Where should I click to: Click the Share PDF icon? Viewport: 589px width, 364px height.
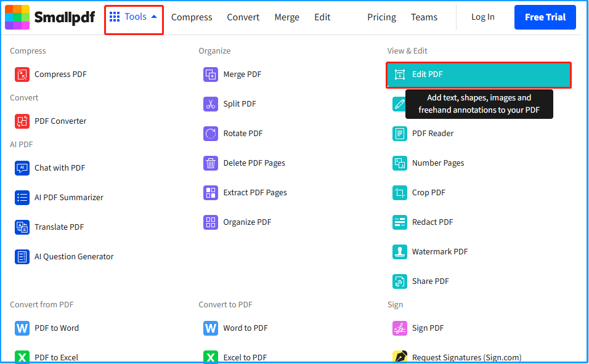400,281
